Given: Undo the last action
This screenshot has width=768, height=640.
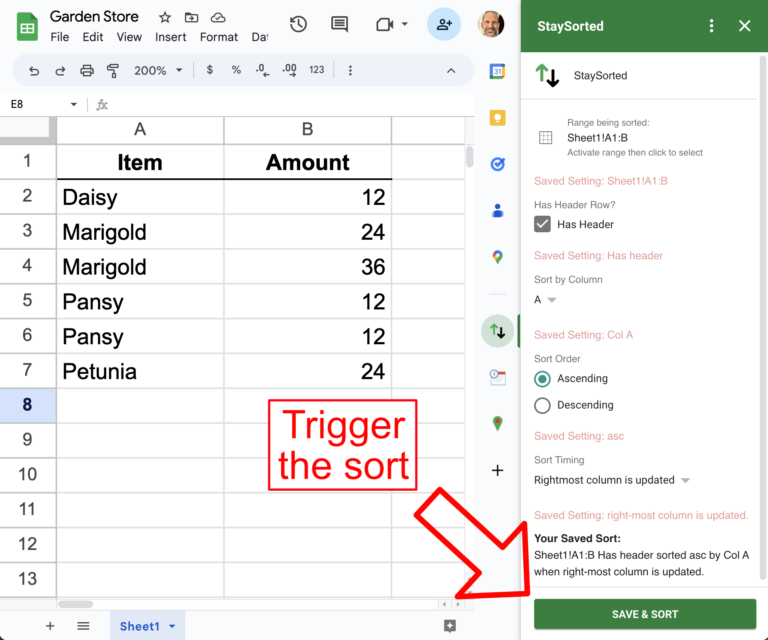Looking at the screenshot, I should [x=33, y=71].
